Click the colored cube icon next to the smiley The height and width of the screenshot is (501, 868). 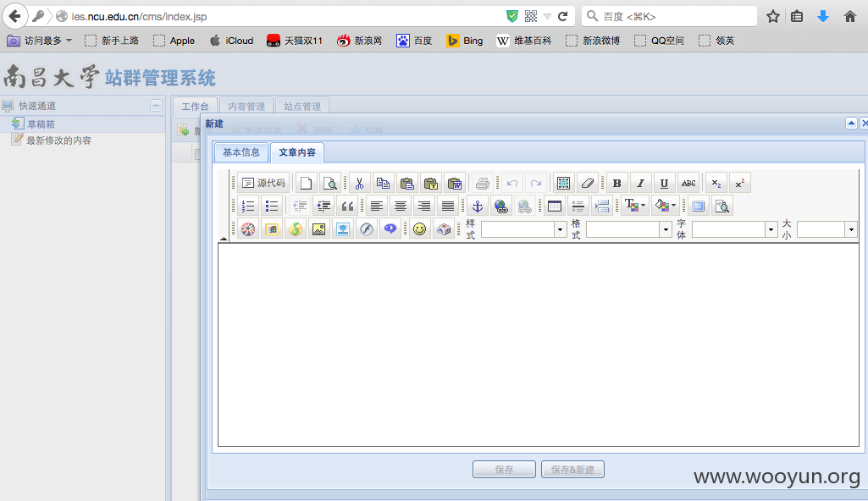tap(444, 229)
